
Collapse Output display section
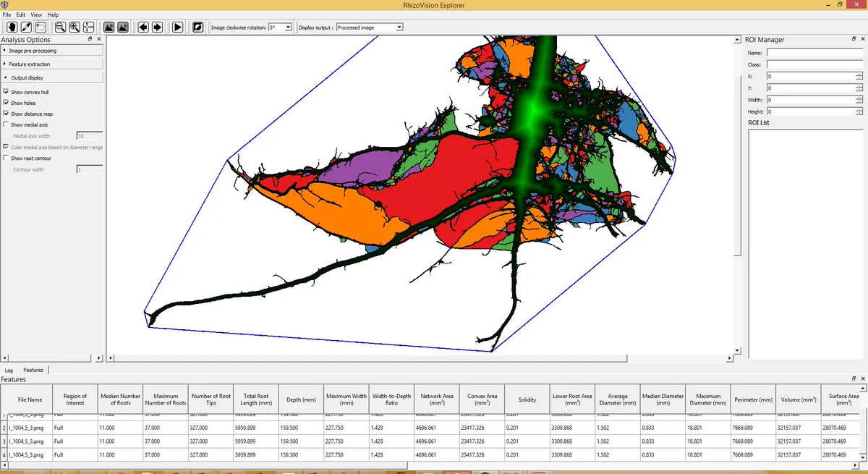(x=51, y=77)
